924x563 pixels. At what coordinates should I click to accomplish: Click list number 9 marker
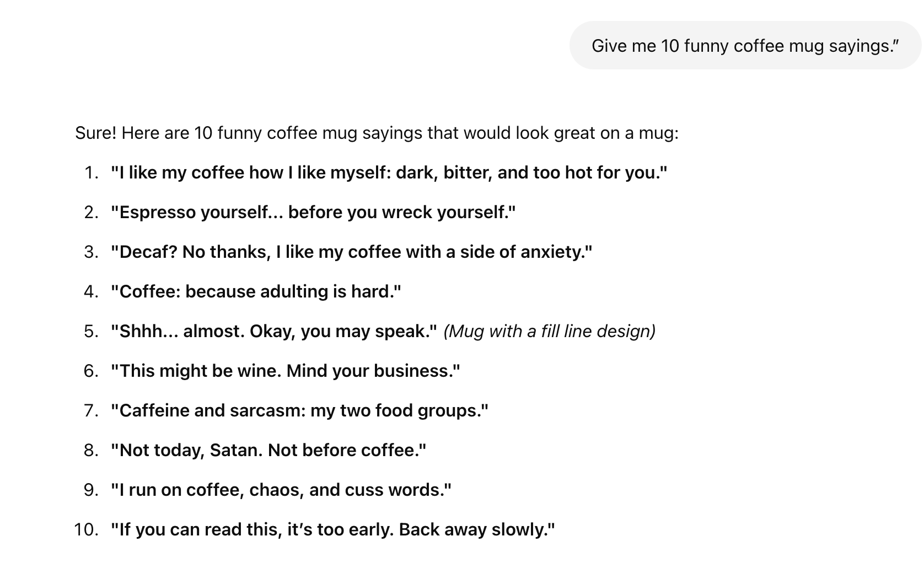click(91, 490)
